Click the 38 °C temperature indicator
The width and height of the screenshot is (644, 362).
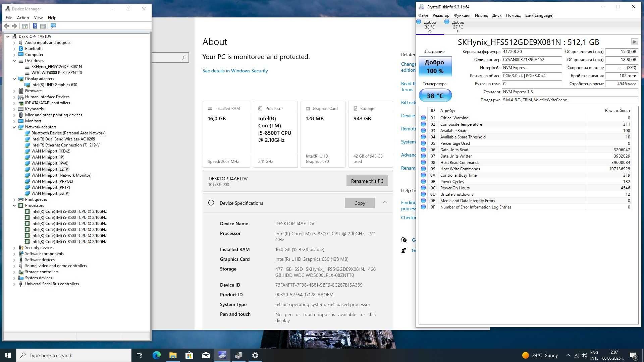(435, 96)
